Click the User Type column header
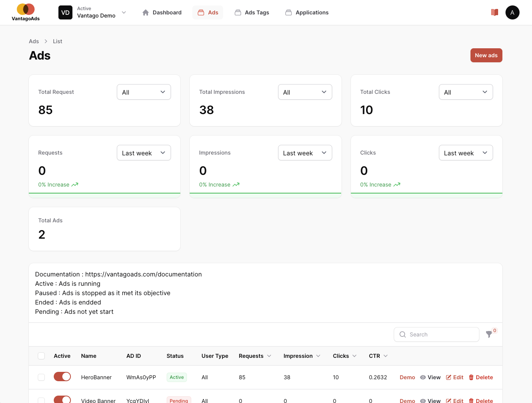Image resolution: width=532 pixels, height=403 pixels. [x=215, y=356]
